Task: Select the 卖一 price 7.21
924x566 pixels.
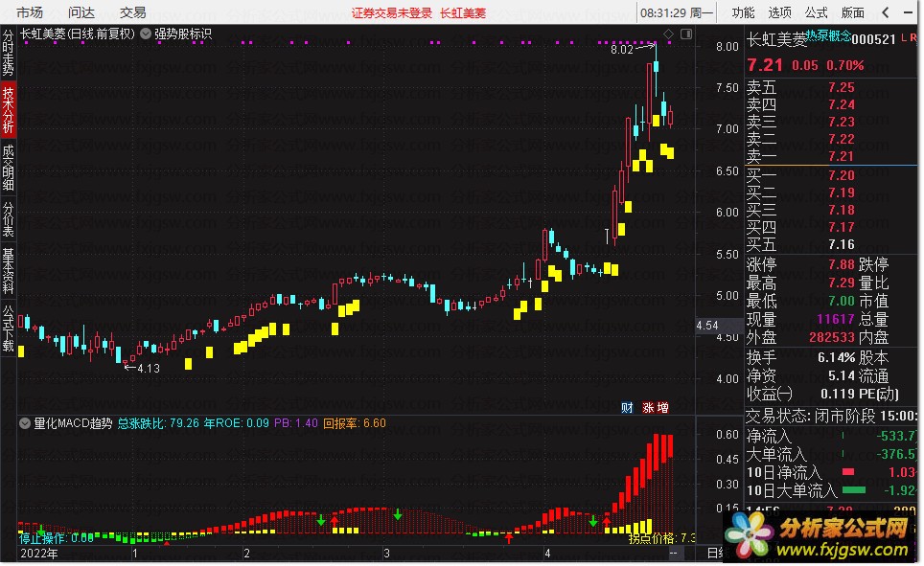Action: point(842,156)
